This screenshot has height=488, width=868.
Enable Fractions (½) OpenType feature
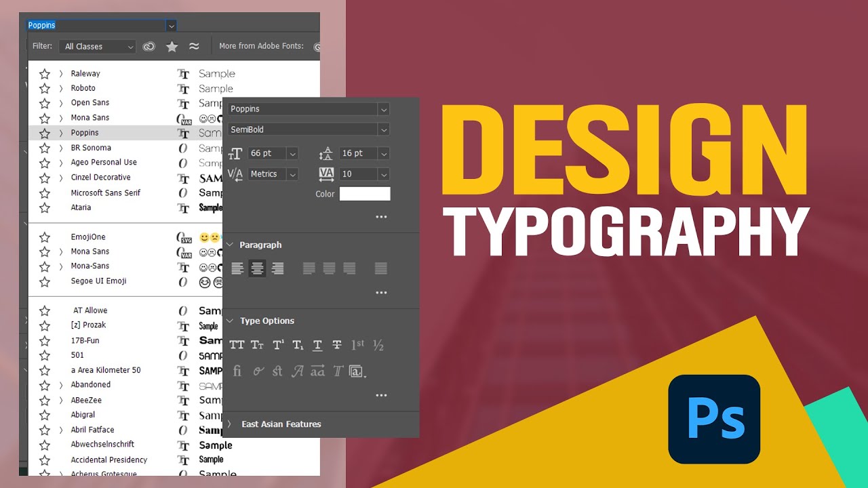[x=378, y=345]
